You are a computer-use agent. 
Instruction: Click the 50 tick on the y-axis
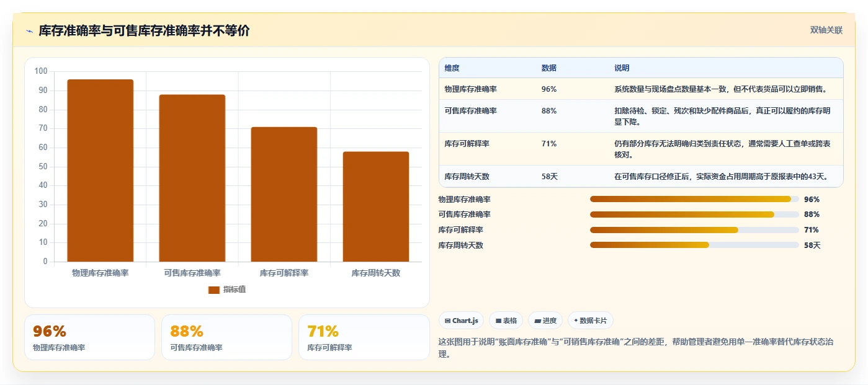tap(43, 166)
